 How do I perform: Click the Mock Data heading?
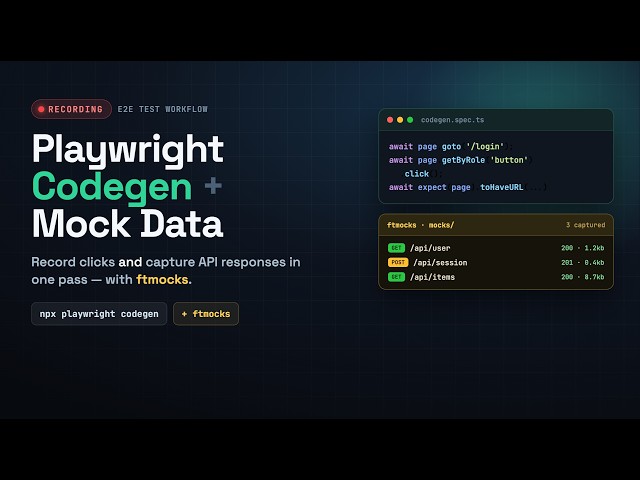(127, 224)
